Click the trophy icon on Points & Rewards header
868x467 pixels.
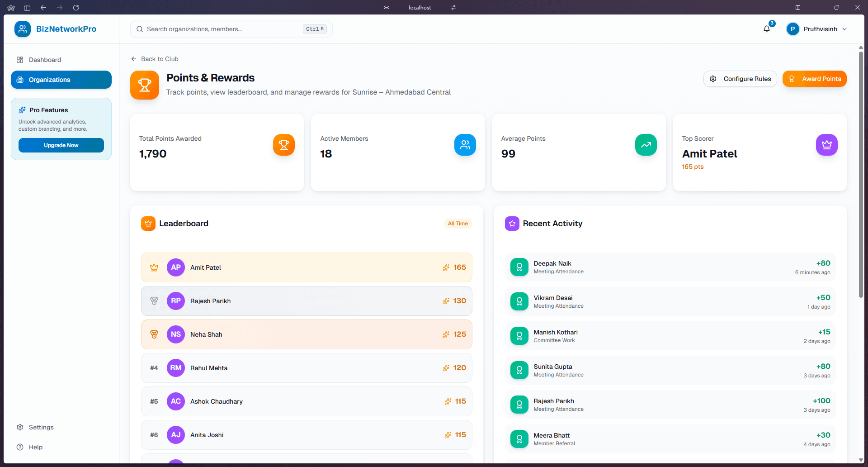pyautogui.click(x=144, y=85)
